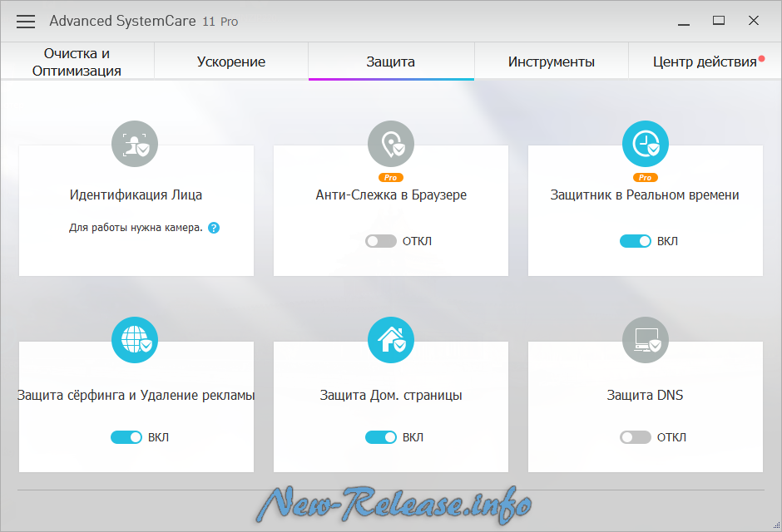Enable Анти-Слежка в Браузере toggle

tap(381, 241)
